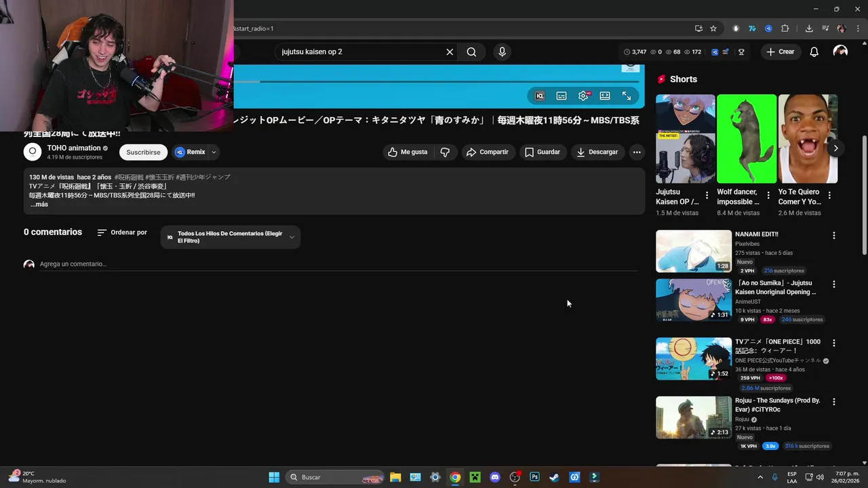The width and height of the screenshot is (868, 488).
Task: Open TOHO animation channel name link
Action: point(74,148)
